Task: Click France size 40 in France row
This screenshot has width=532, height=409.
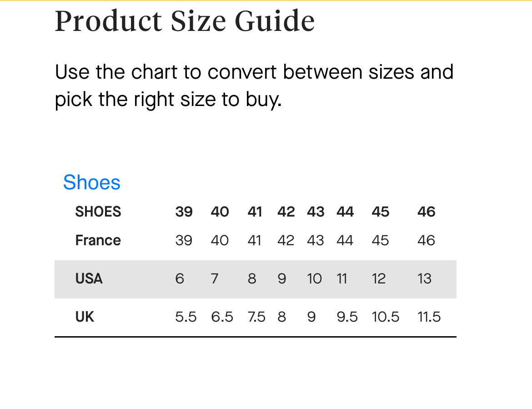Action: pyautogui.click(x=220, y=240)
